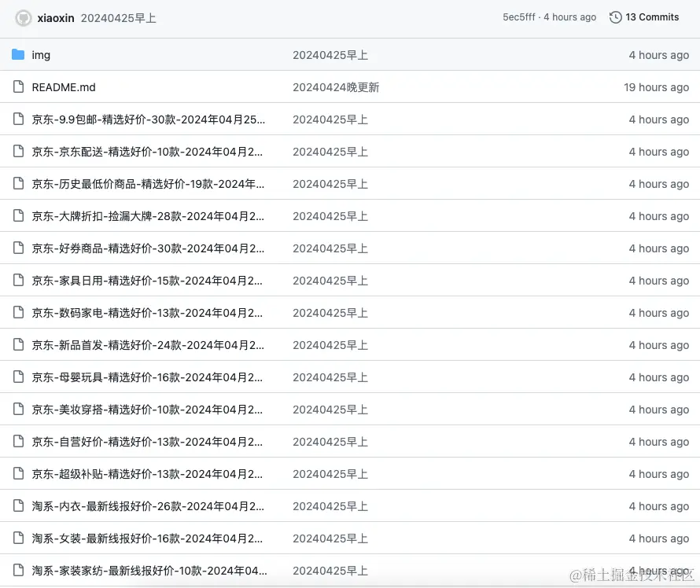Screen dimensions: 700x588
Task: Open file 京东-大牌折扣-捡漏大牌-28款
Action: [x=148, y=216]
